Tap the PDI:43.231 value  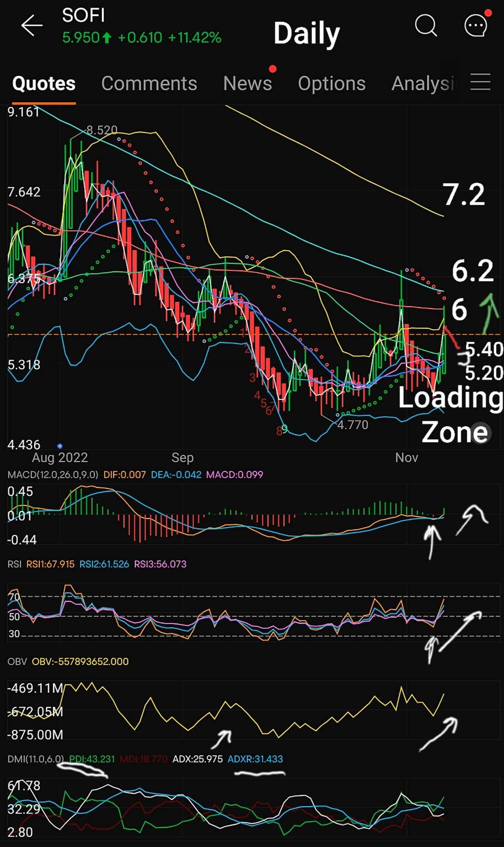(92, 759)
